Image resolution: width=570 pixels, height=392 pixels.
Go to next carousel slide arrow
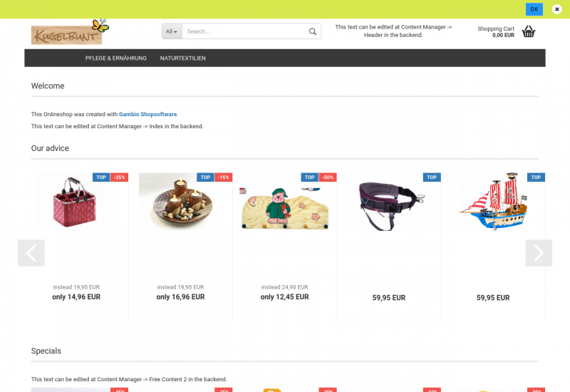(x=539, y=253)
